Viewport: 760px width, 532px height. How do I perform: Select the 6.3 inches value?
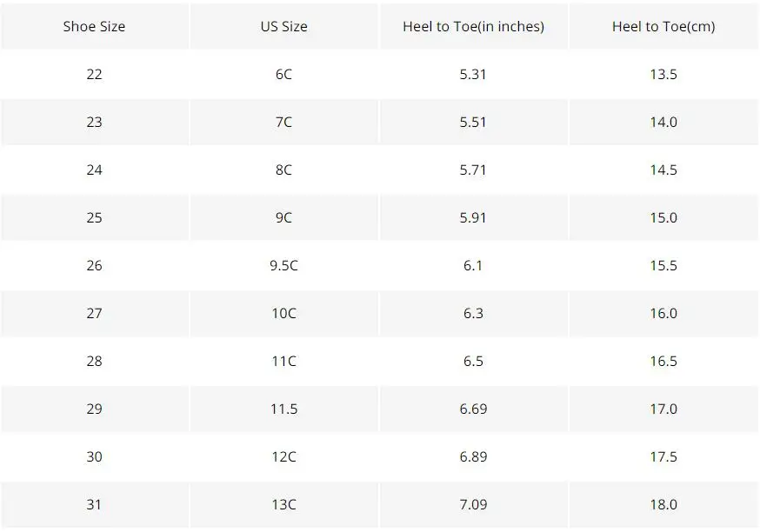[473, 313]
